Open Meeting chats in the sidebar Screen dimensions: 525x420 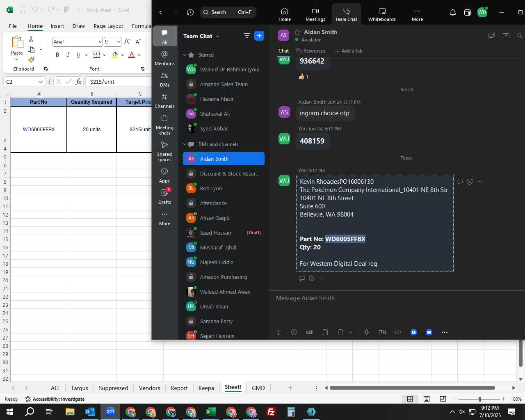pos(164,125)
